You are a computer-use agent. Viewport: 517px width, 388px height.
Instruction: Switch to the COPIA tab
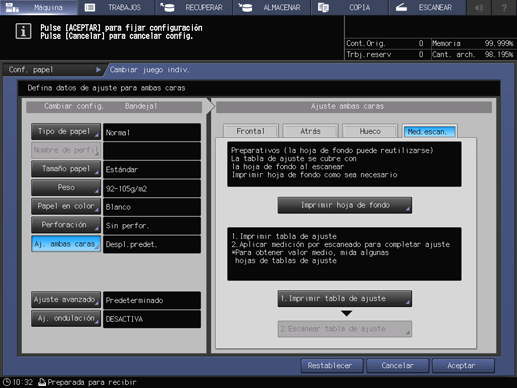[x=349, y=7]
